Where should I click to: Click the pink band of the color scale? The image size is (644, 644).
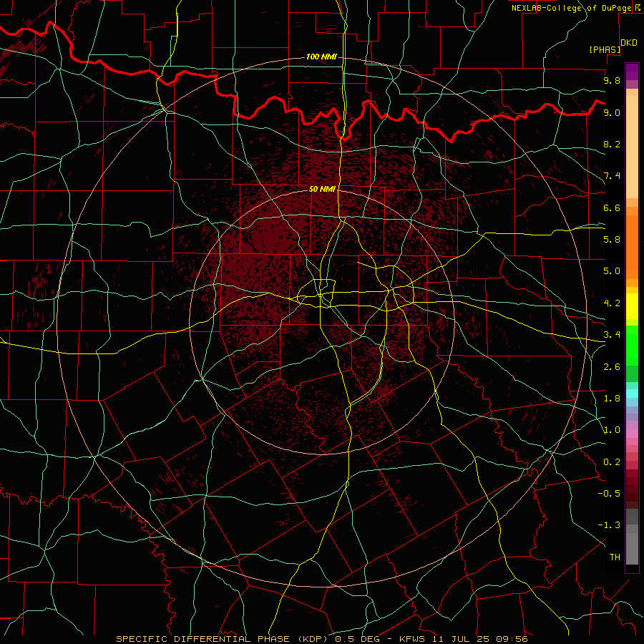632,434
